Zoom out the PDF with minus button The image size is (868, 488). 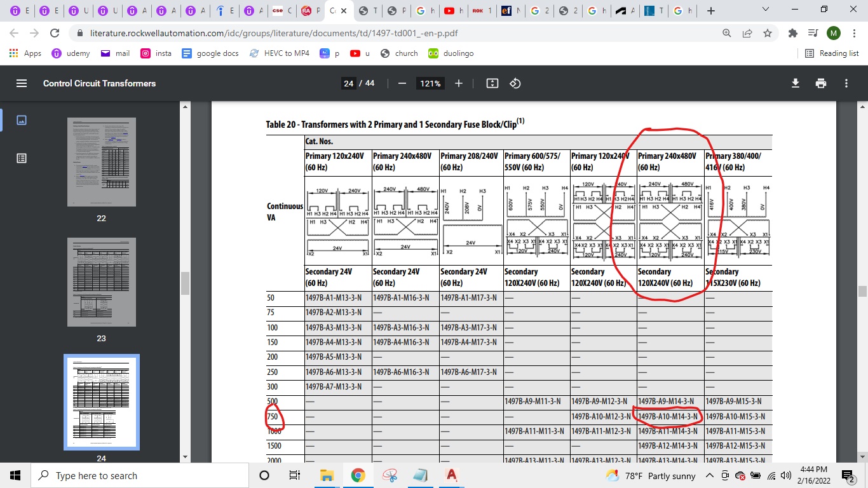[402, 83]
